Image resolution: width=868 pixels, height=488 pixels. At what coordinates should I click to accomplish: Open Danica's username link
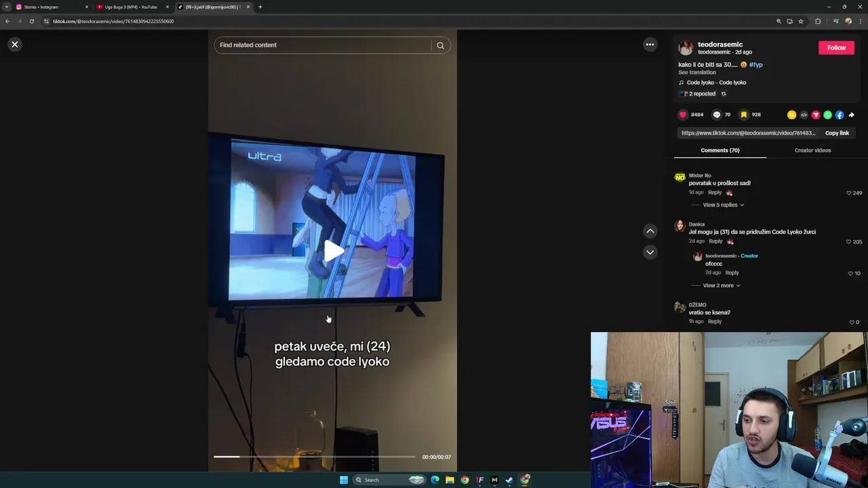(x=696, y=224)
